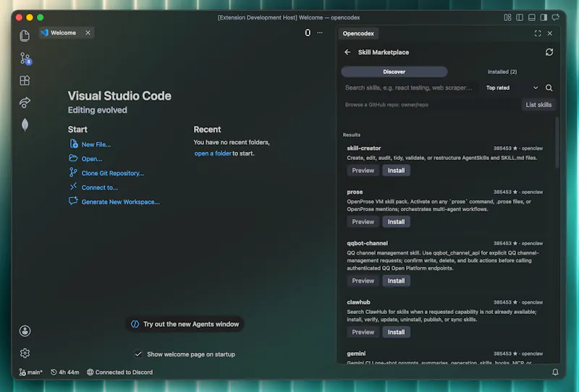Click the New File... link
This screenshot has height=392, width=579.
point(96,145)
